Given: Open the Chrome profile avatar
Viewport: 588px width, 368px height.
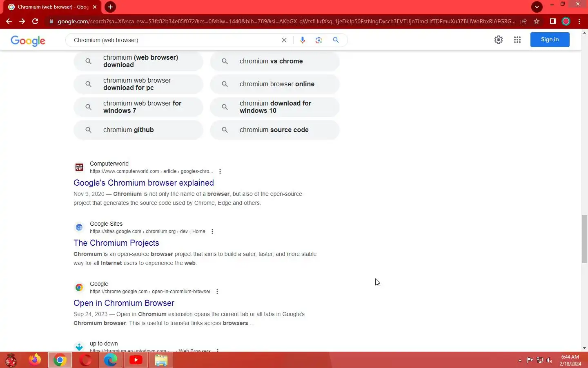Looking at the screenshot, I should click(x=566, y=21).
